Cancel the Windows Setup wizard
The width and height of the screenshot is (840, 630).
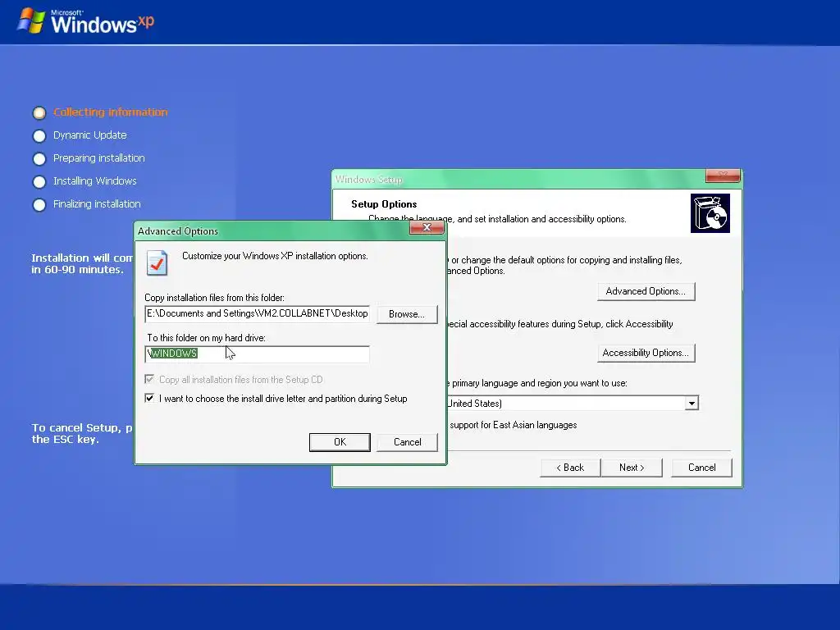pyautogui.click(x=702, y=468)
